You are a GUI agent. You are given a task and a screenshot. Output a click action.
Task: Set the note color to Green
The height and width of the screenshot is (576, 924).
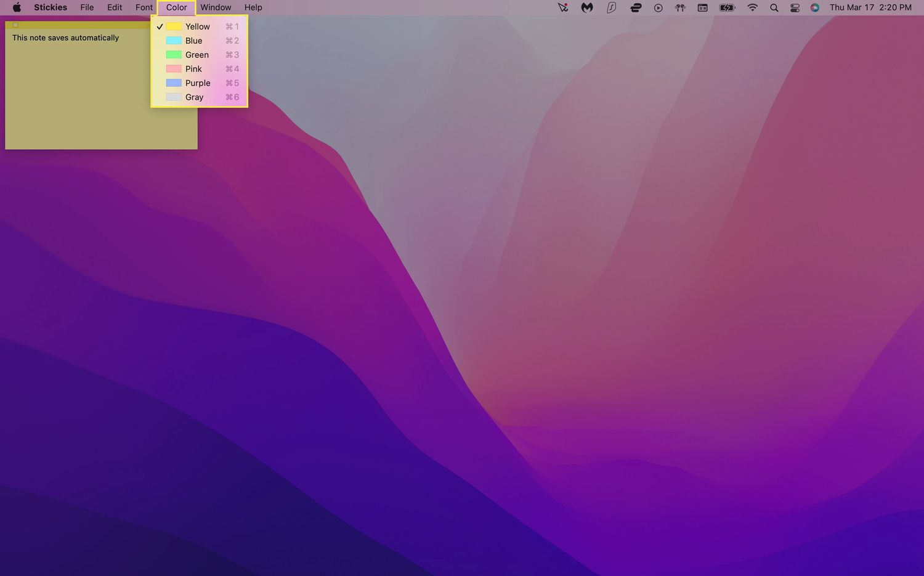coord(197,55)
